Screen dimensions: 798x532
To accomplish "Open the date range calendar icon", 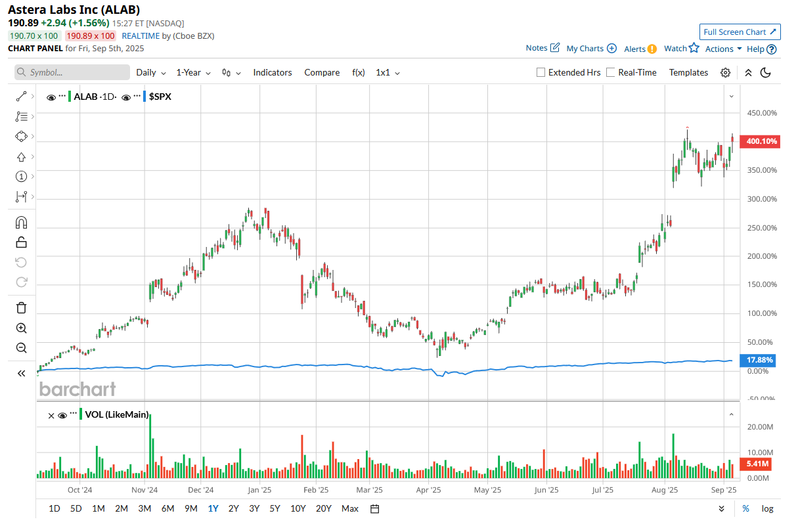I will click(x=375, y=509).
